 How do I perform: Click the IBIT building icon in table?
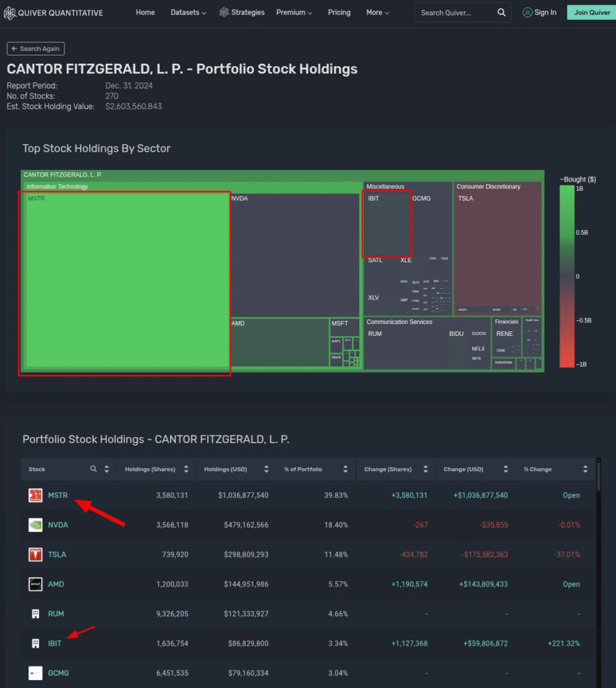(36, 643)
